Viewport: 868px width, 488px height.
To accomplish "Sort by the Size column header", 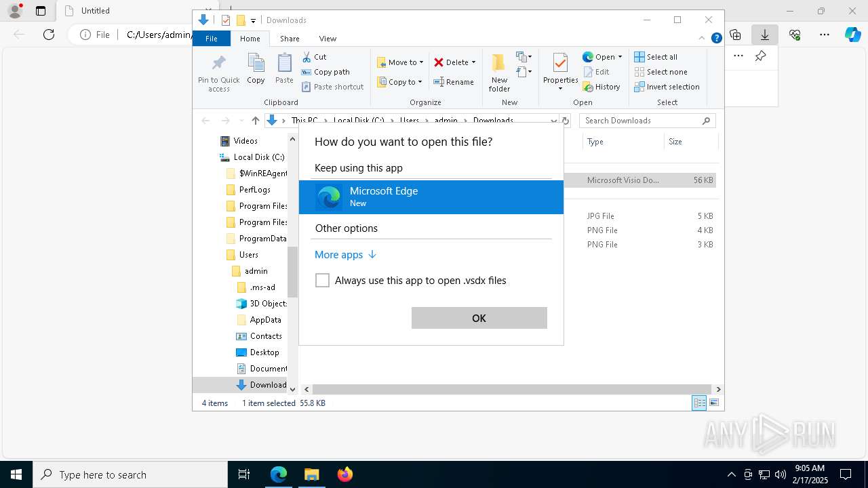I will pos(690,142).
